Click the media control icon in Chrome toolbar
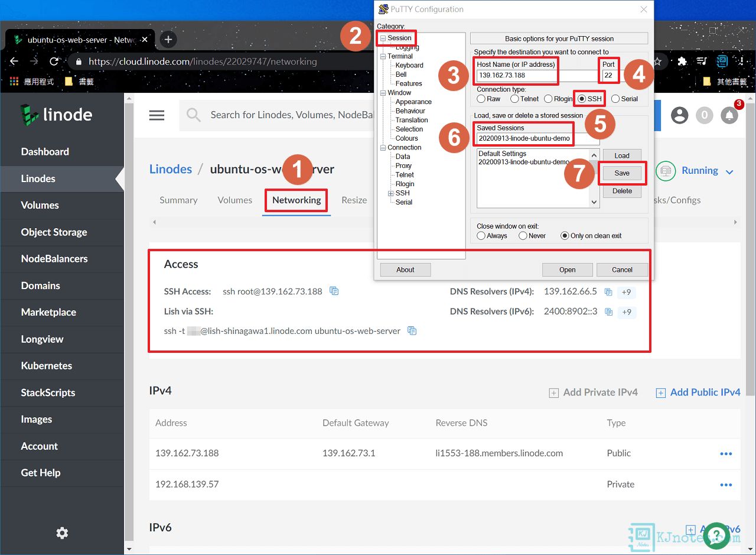756x555 pixels. coord(702,61)
